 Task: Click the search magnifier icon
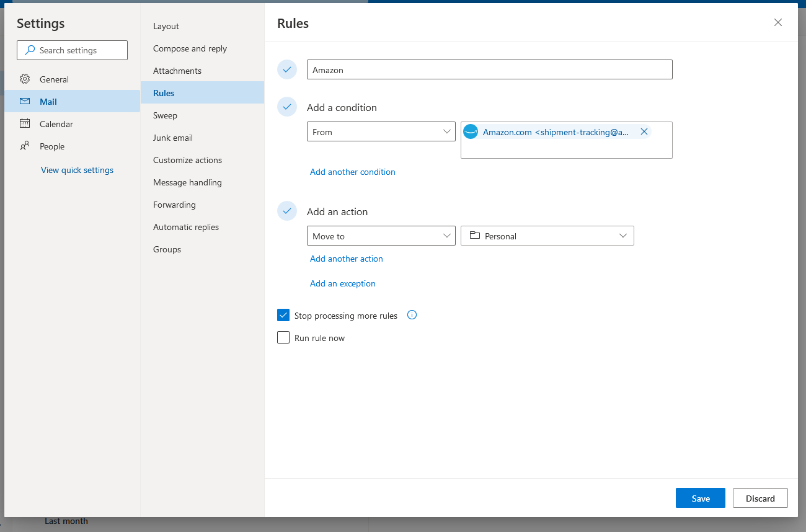point(29,50)
